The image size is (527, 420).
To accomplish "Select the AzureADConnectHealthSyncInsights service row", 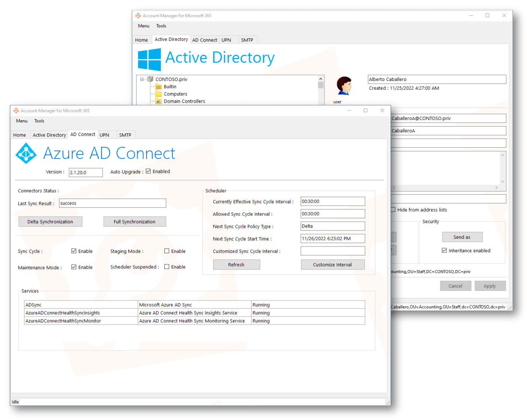I will [x=195, y=312].
